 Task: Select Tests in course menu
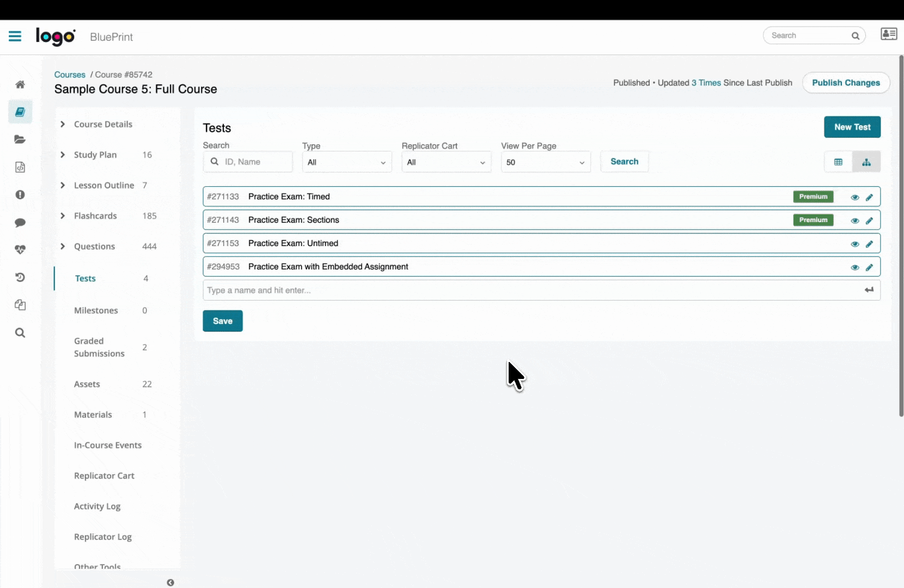[x=85, y=278]
